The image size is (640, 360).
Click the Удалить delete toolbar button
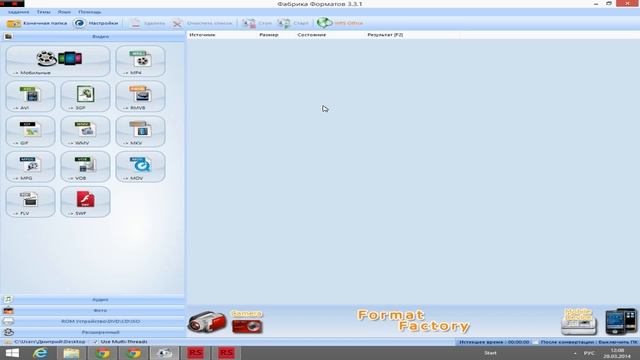(x=147, y=23)
